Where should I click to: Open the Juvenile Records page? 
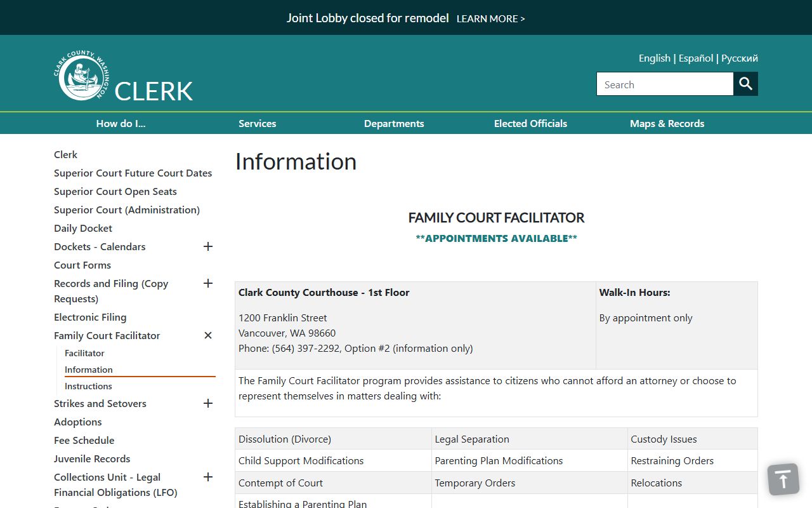pos(92,458)
